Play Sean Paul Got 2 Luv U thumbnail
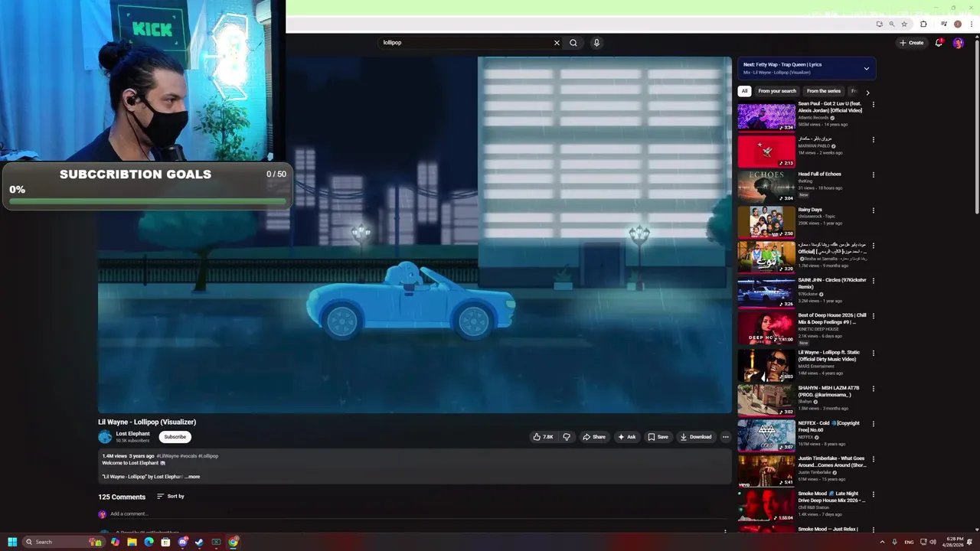This screenshot has width=980, height=551. (766, 116)
